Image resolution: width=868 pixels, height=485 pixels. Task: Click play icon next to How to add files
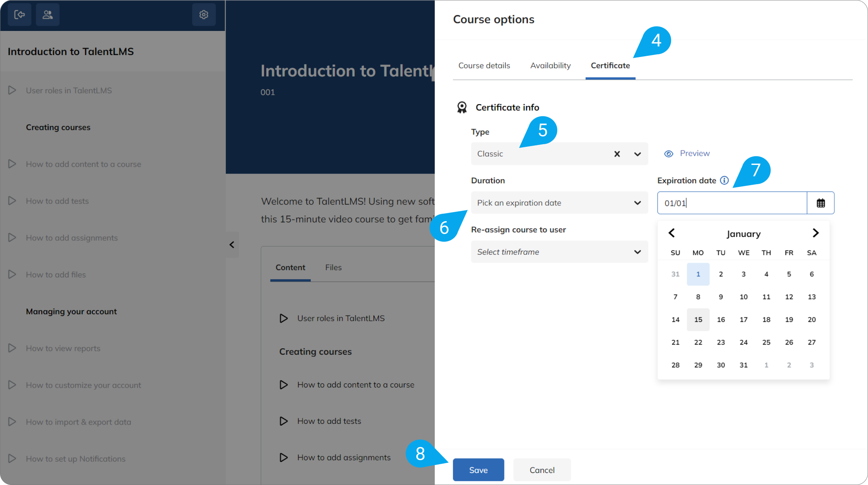coord(12,274)
